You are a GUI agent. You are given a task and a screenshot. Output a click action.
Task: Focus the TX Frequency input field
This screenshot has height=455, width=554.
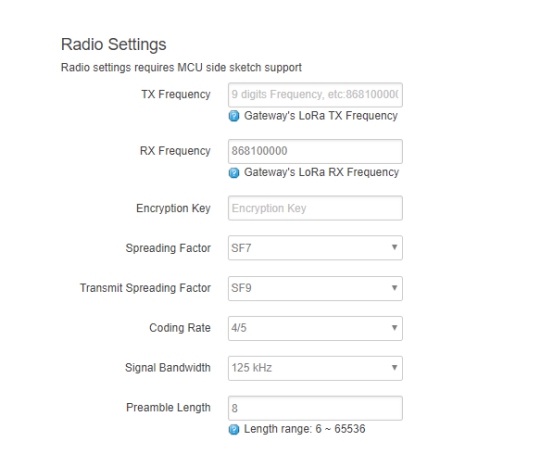(x=315, y=95)
